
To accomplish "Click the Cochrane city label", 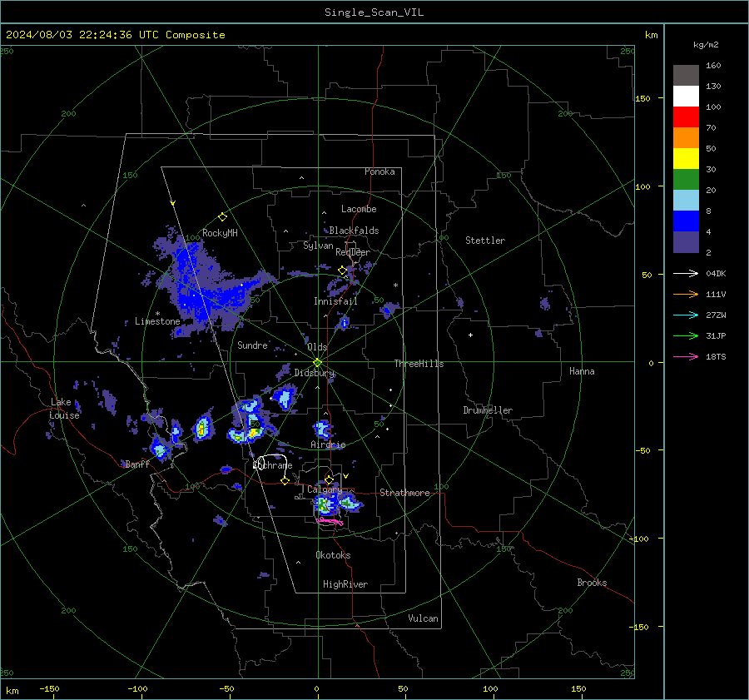I will coord(272,465).
